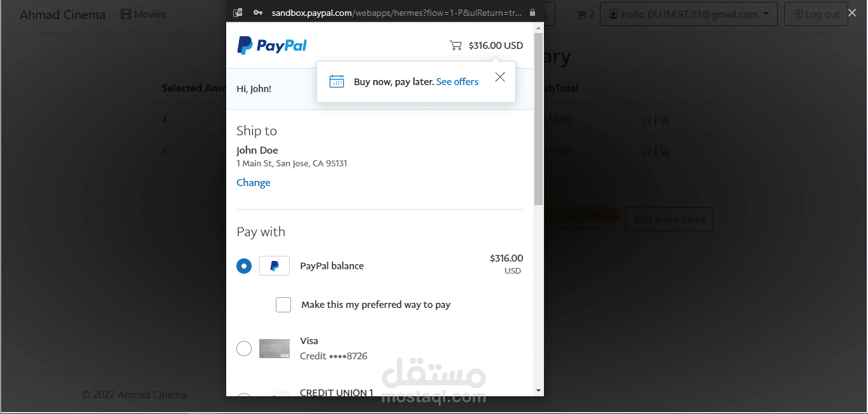The width and height of the screenshot is (868, 414).
Task: Select PayPal balance radio button
Action: pyautogui.click(x=244, y=266)
